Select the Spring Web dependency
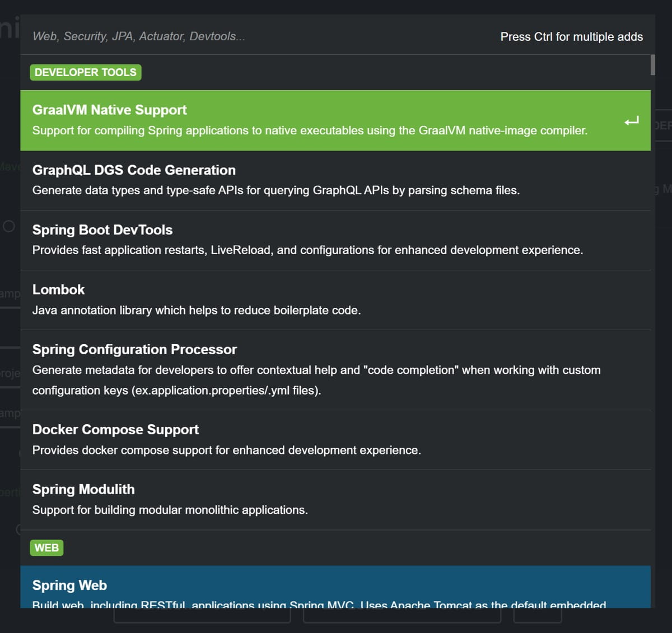Screen dimensions: 672x633 click(x=69, y=585)
